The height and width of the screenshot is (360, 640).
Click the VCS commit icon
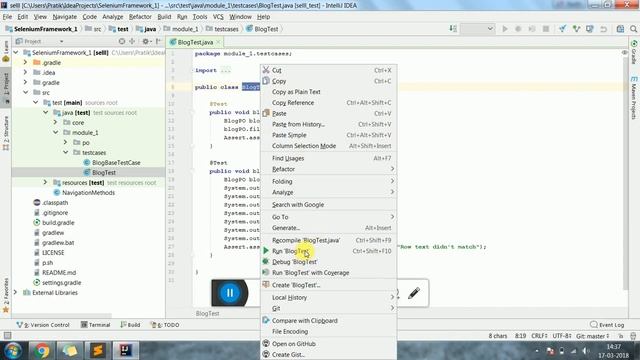click(x=576, y=29)
